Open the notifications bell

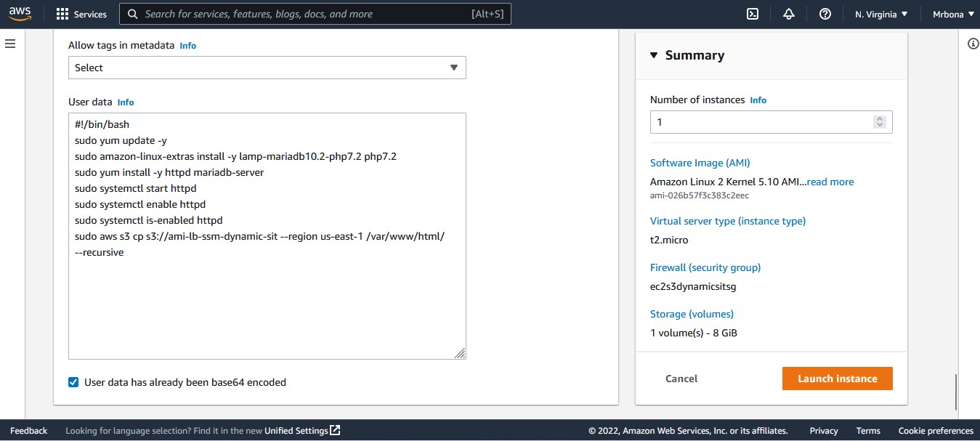tap(788, 13)
